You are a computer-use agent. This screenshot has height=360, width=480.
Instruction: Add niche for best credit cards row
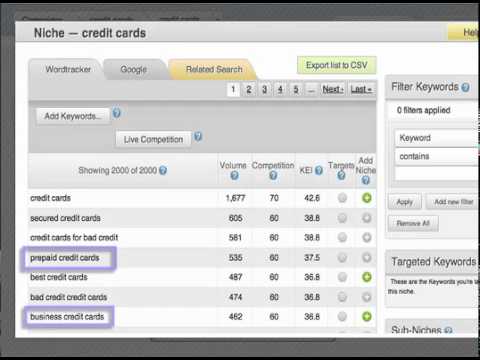point(367,277)
